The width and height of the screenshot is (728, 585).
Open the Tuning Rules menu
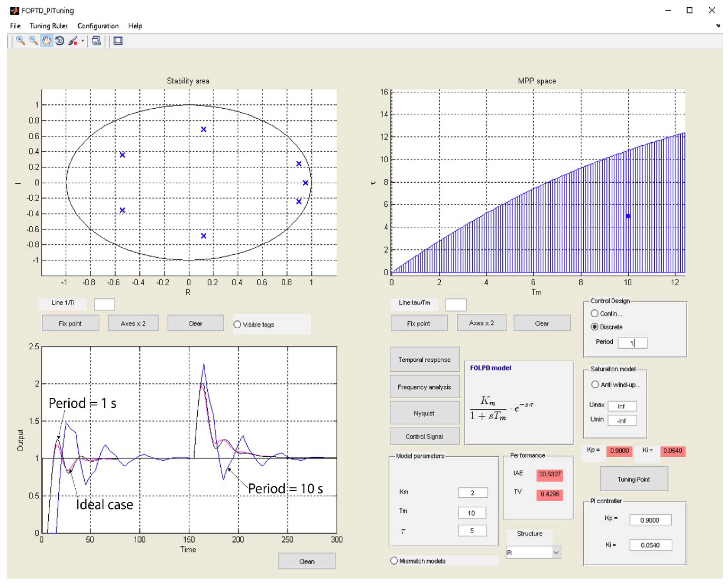click(x=49, y=26)
